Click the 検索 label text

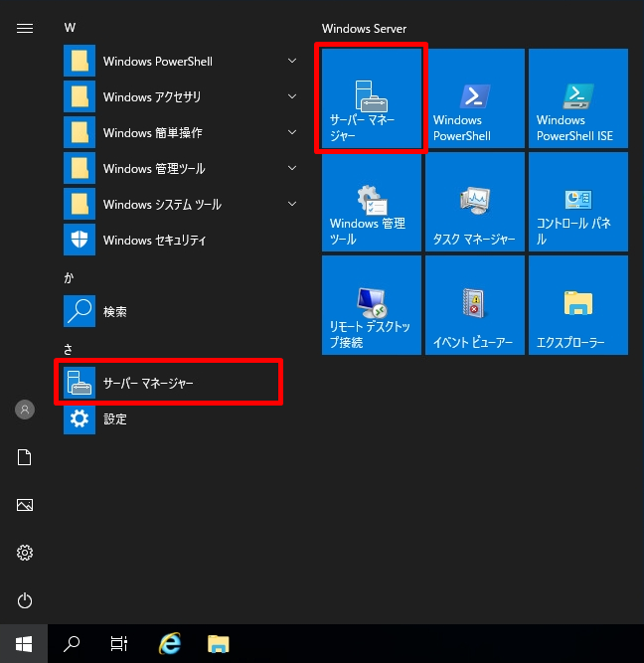coord(115,312)
